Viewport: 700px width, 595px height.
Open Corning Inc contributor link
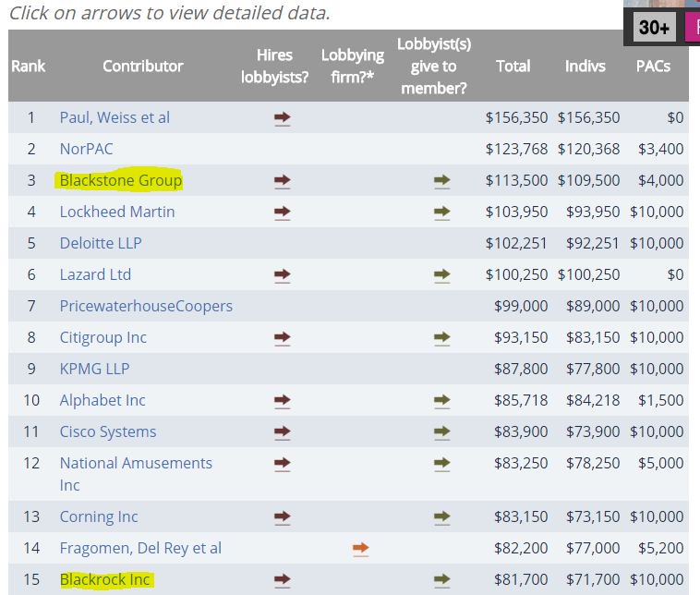99,516
